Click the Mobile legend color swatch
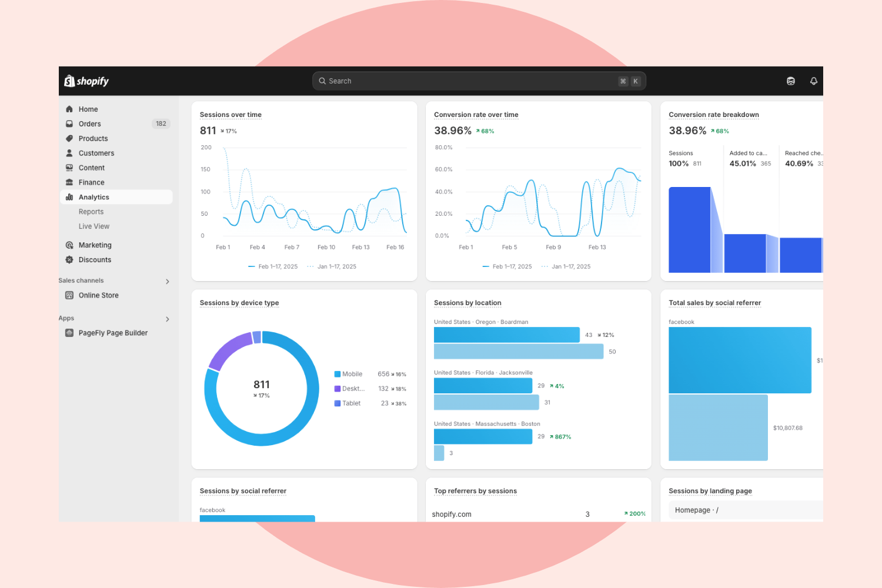 pyautogui.click(x=338, y=374)
